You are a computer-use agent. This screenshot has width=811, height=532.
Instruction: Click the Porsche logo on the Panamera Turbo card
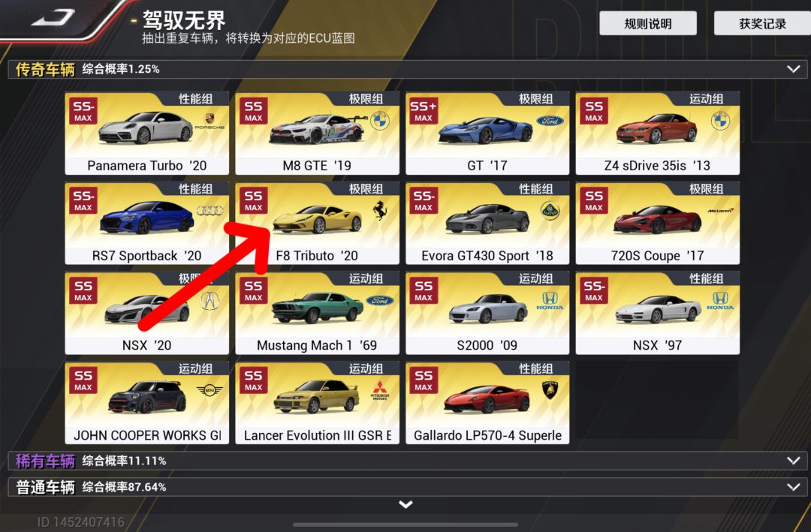click(x=210, y=122)
